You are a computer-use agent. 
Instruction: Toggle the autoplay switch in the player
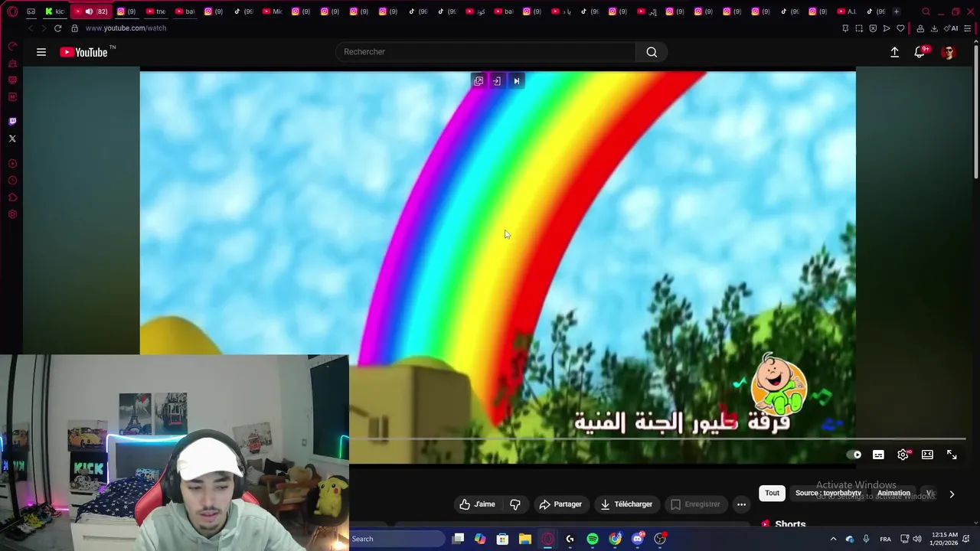[x=855, y=455]
